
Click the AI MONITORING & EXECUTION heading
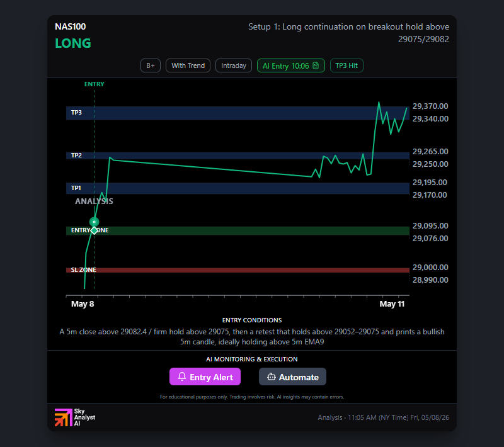click(x=252, y=359)
